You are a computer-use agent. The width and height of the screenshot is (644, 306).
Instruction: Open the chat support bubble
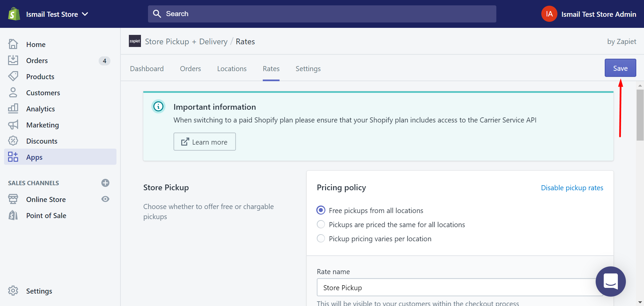coord(610,281)
